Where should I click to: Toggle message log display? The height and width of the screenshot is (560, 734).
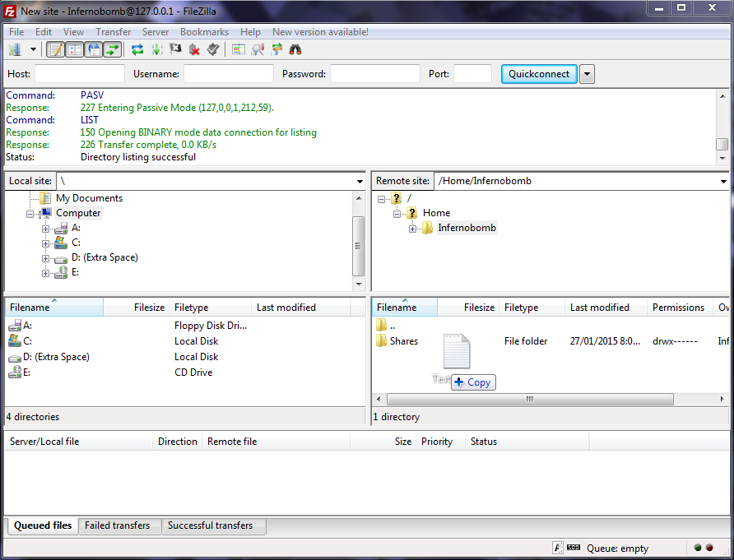(56, 49)
